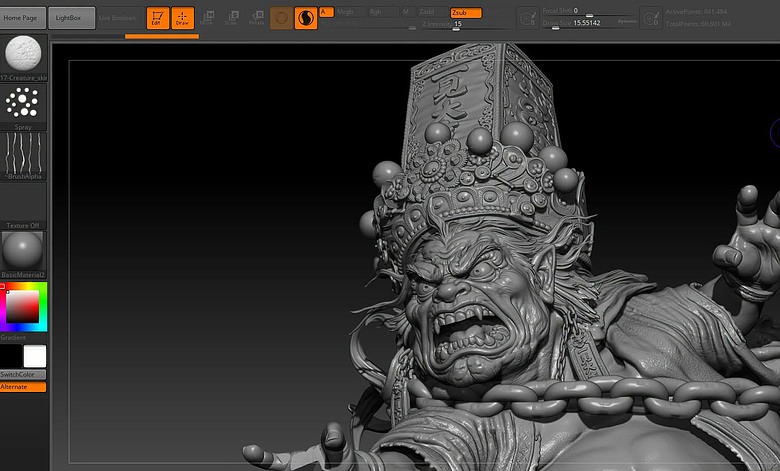Select the black secondary color swatch
This screenshot has width=780, height=471.
[11, 356]
